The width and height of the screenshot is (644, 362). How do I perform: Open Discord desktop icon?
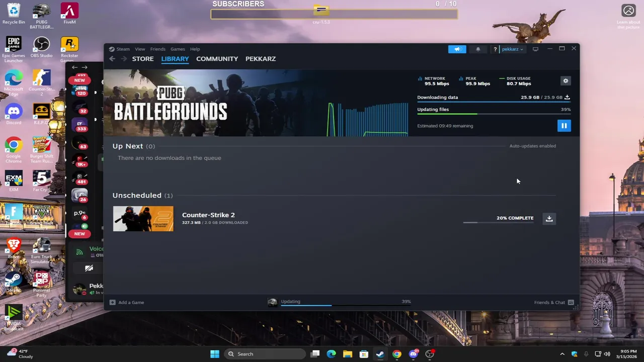(x=14, y=114)
